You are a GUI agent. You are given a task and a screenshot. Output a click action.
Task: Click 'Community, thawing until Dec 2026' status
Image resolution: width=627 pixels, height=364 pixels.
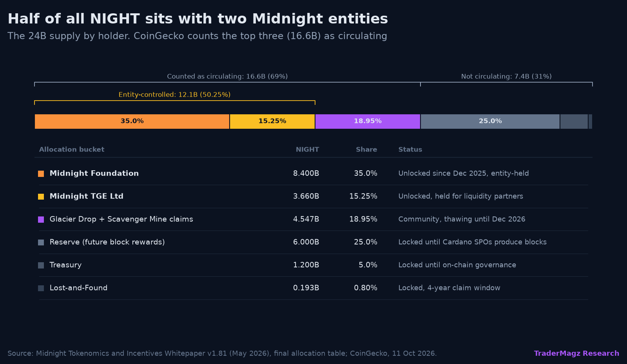(x=462, y=219)
